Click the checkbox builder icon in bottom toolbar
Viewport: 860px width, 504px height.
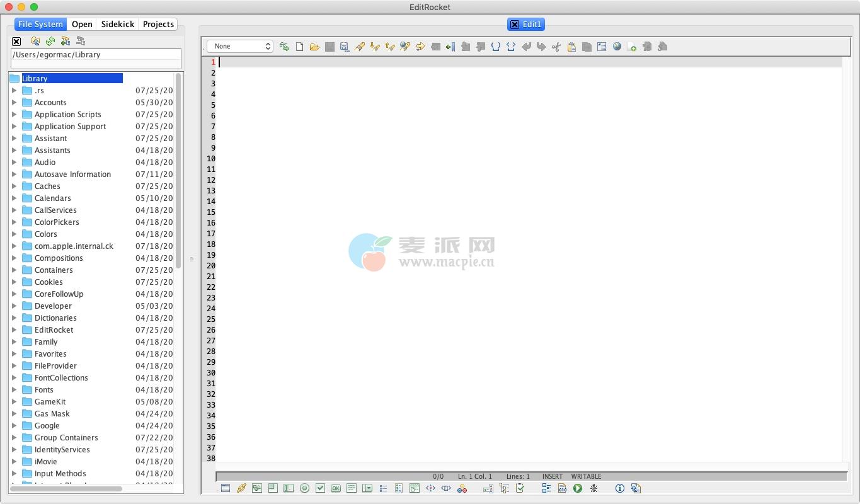pos(320,488)
